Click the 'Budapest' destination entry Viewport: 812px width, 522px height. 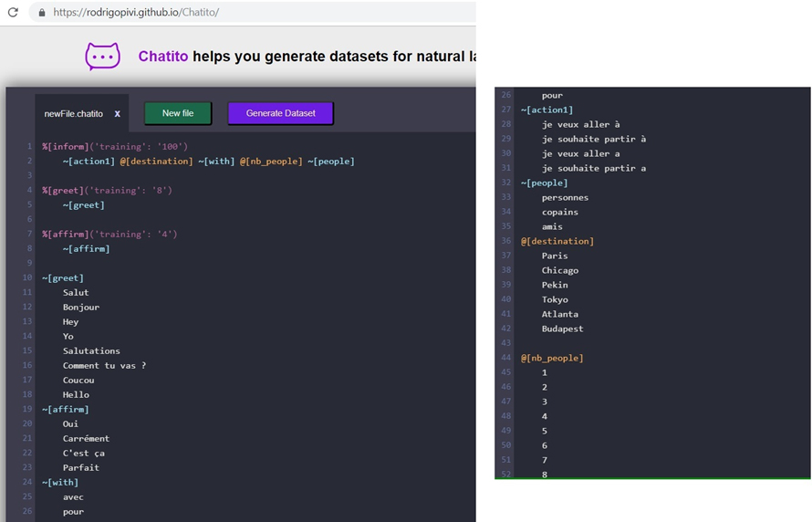[x=562, y=329]
